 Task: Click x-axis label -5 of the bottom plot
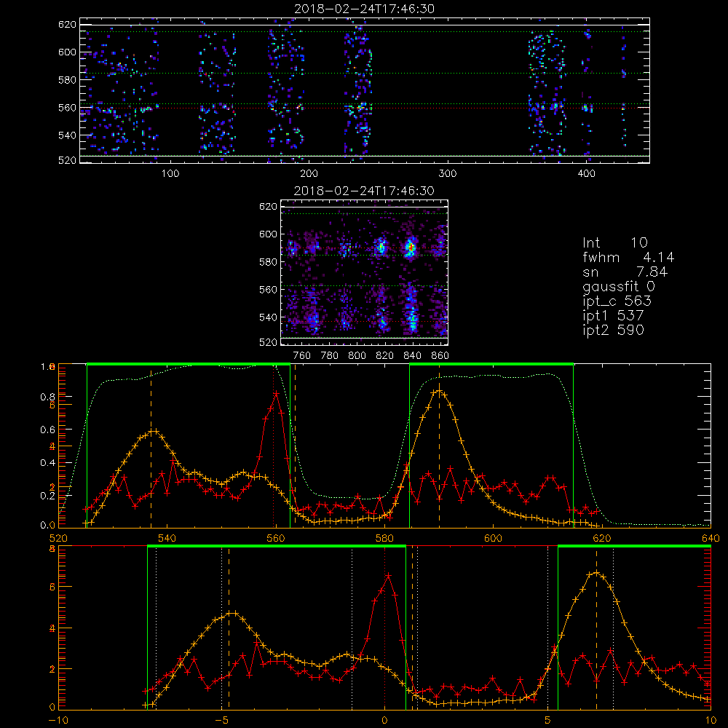(x=221, y=720)
